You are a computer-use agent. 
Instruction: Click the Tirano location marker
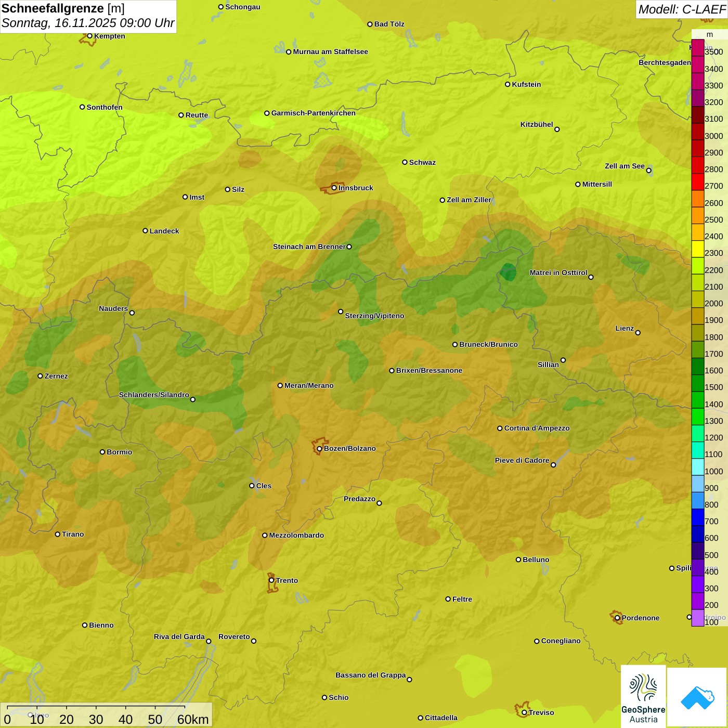[x=58, y=534]
